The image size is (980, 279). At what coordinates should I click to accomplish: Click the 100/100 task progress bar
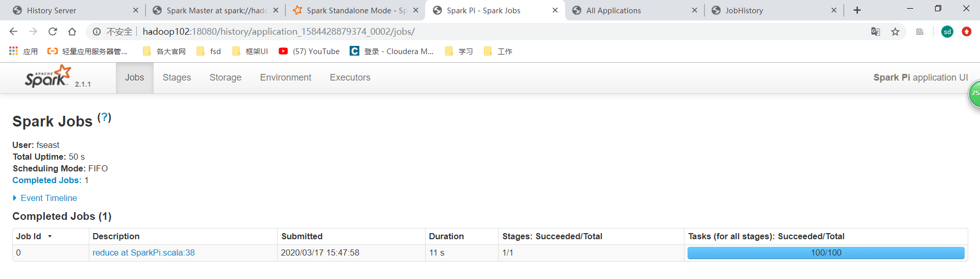point(826,253)
